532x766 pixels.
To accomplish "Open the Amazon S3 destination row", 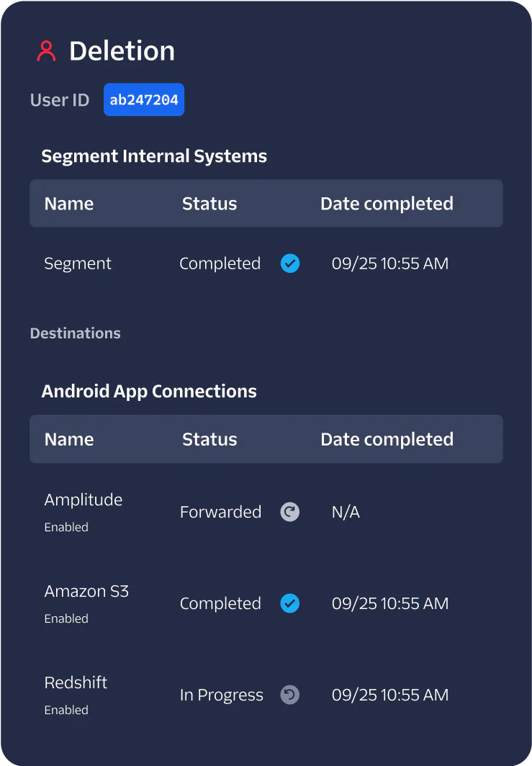I will (86, 592).
